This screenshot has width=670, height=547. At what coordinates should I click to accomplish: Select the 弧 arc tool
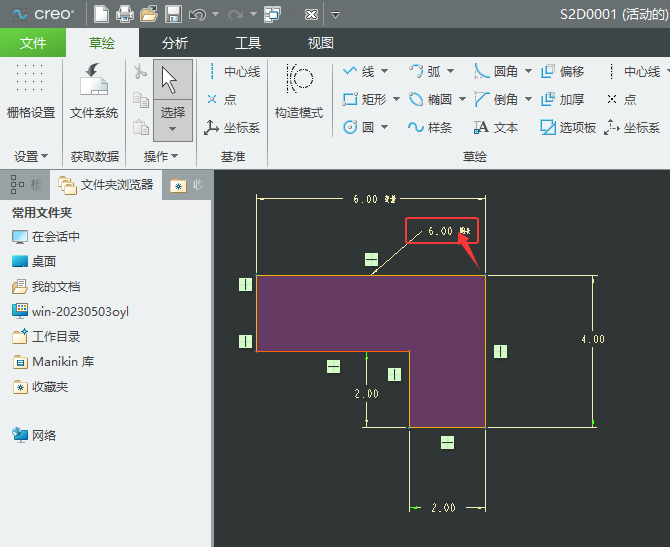(x=425, y=71)
